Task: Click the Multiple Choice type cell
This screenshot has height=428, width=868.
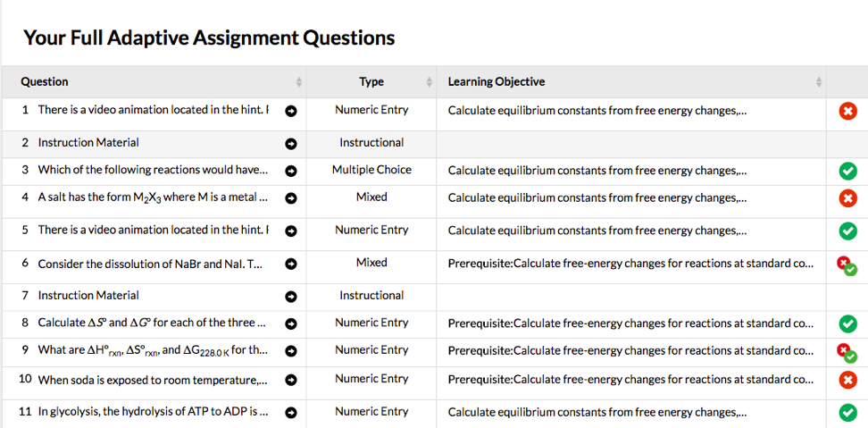Action: coord(371,170)
